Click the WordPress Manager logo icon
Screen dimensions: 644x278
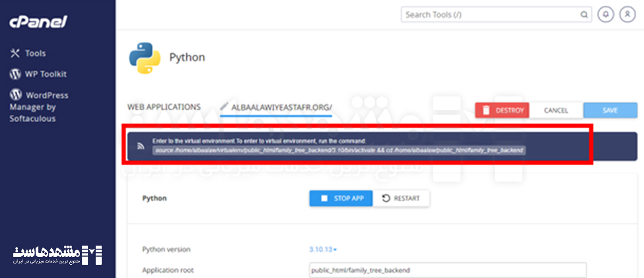tap(16, 95)
